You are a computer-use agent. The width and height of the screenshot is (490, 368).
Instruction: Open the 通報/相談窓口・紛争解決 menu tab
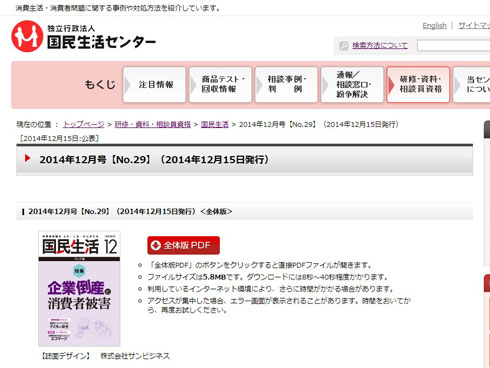(352, 85)
